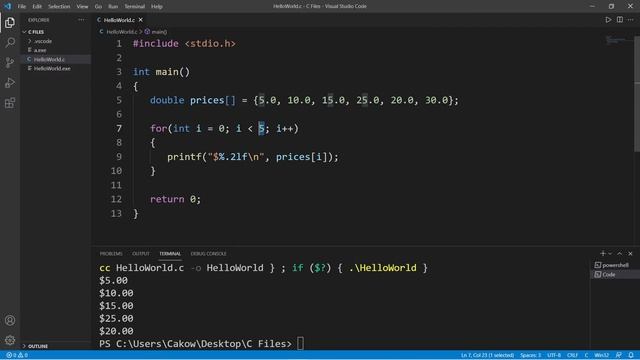Click HelloWorld.c in the breadcrumb
This screenshot has width=640, height=360.
(x=121, y=32)
